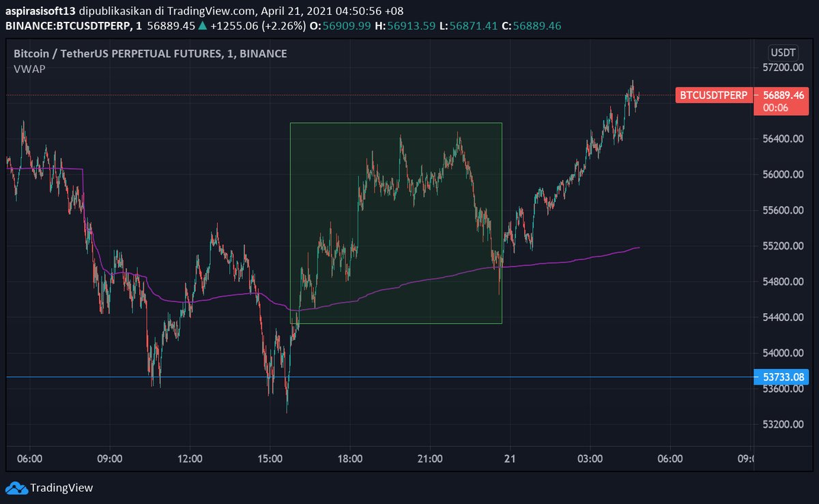Image resolution: width=819 pixels, height=504 pixels.
Task: Click the H:56913.59 high value
Action: (406, 26)
